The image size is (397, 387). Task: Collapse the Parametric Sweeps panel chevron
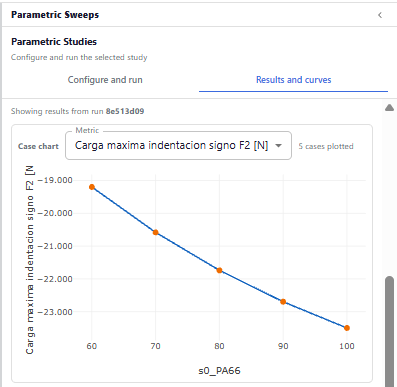click(380, 15)
